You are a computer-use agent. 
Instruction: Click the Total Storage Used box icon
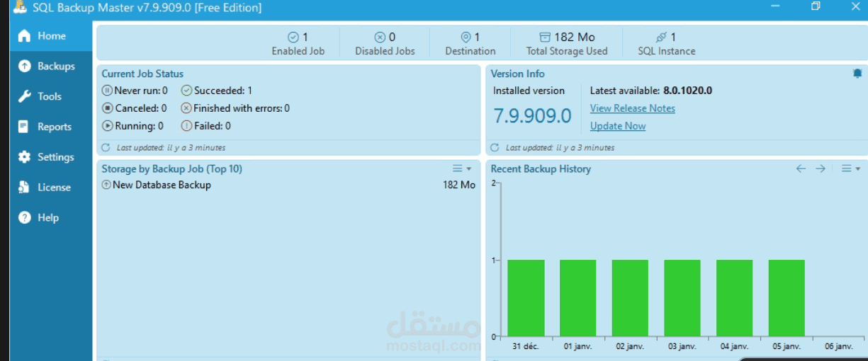click(545, 37)
